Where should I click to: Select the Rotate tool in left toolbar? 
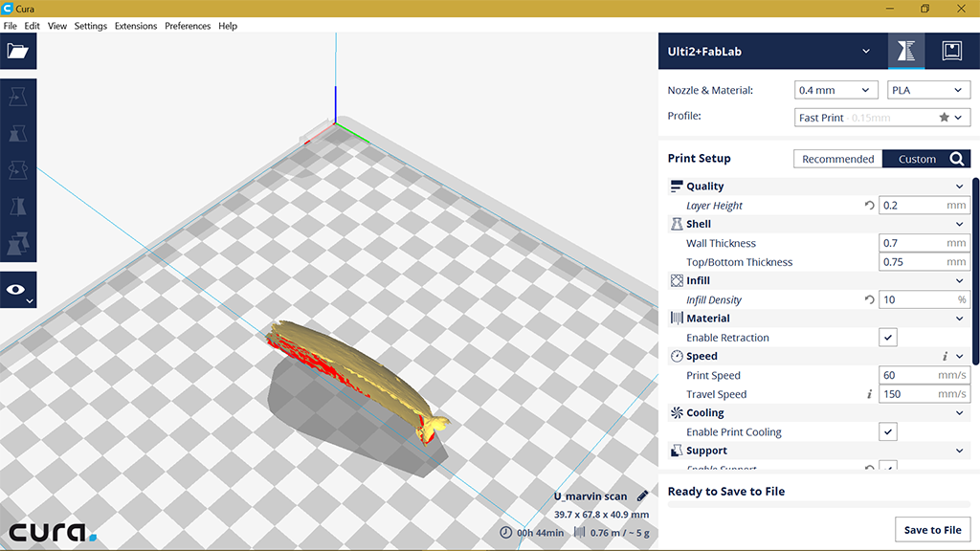pyautogui.click(x=17, y=169)
